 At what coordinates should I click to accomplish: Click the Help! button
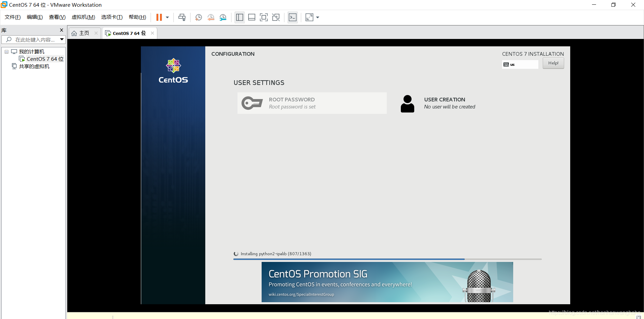click(x=553, y=63)
